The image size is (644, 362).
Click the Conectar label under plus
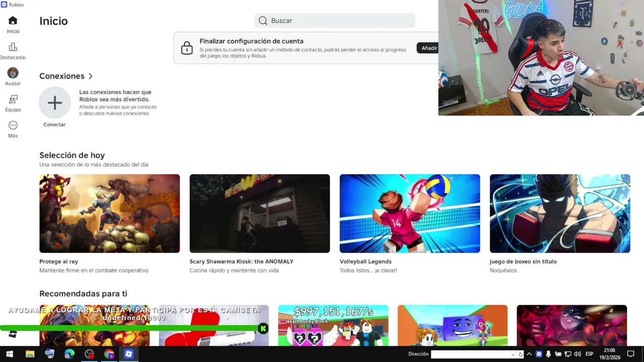(54, 125)
